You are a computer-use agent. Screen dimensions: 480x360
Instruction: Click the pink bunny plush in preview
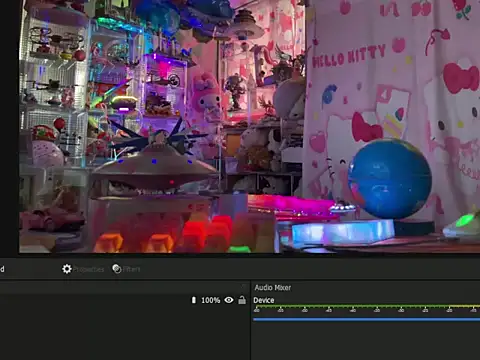[207, 95]
